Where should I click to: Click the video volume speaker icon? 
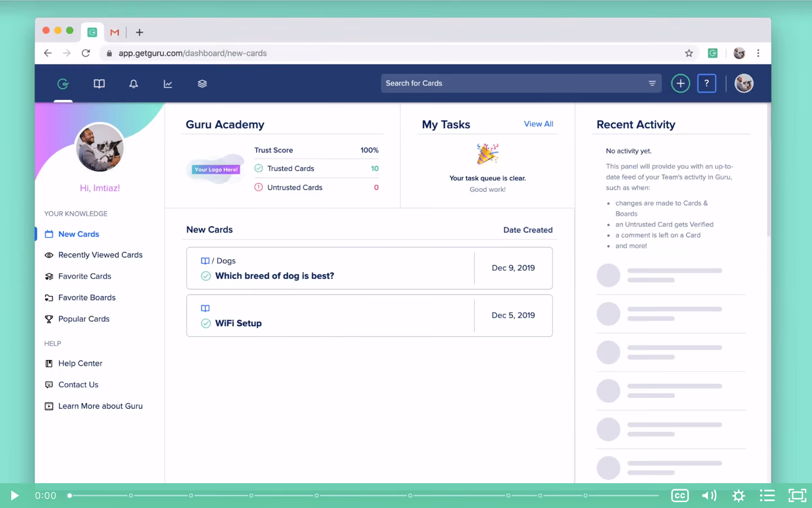(x=709, y=496)
